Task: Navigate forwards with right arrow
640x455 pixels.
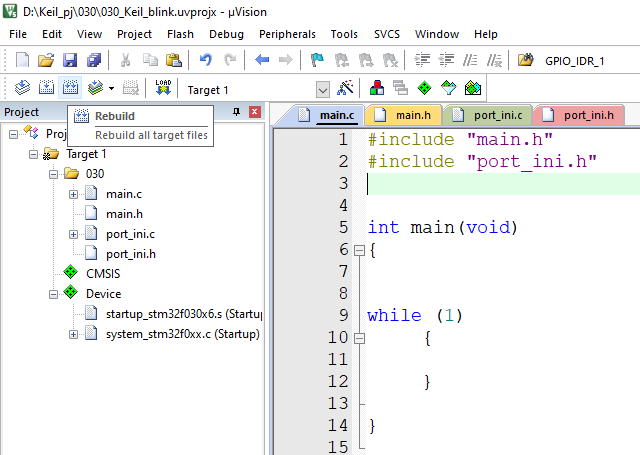Action: [286, 60]
